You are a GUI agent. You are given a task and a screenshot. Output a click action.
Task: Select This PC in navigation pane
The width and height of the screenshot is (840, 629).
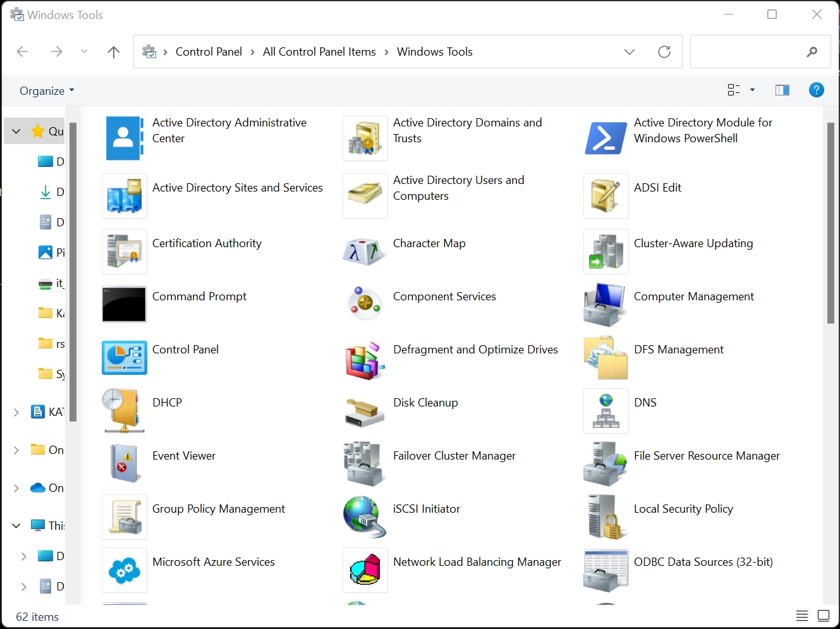click(x=48, y=525)
